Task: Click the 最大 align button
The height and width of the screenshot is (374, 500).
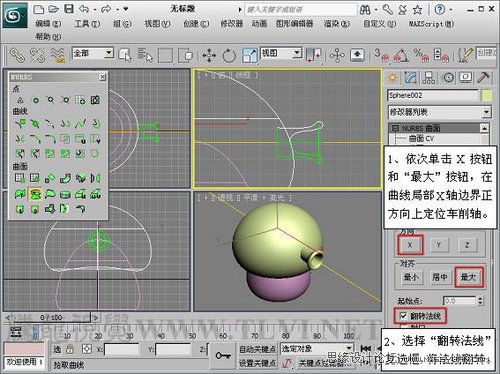Action: [468, 277]
